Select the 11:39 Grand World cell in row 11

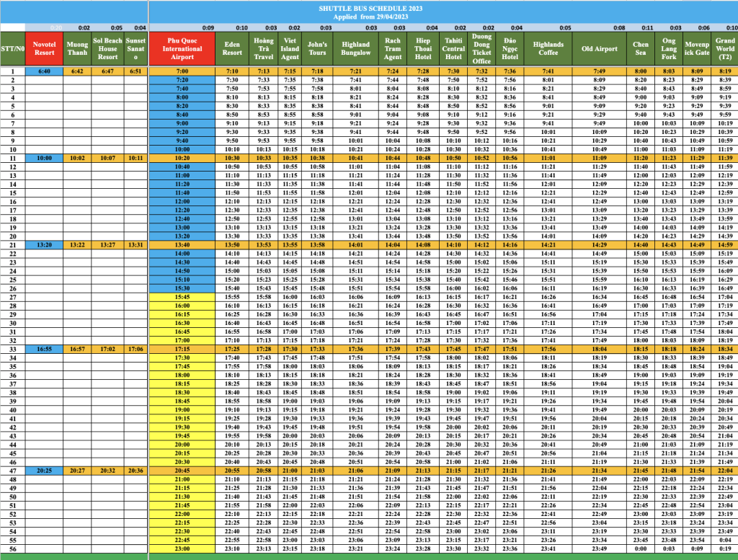725,158
